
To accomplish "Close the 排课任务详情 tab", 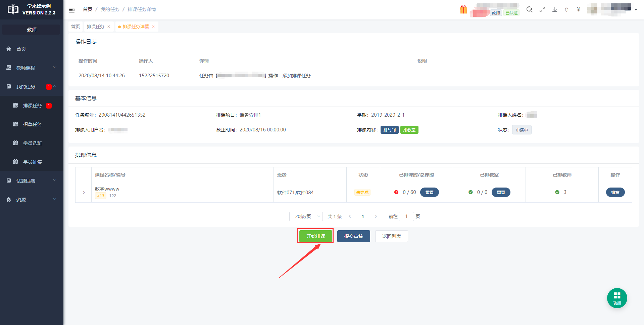I will tap(153, 27).
